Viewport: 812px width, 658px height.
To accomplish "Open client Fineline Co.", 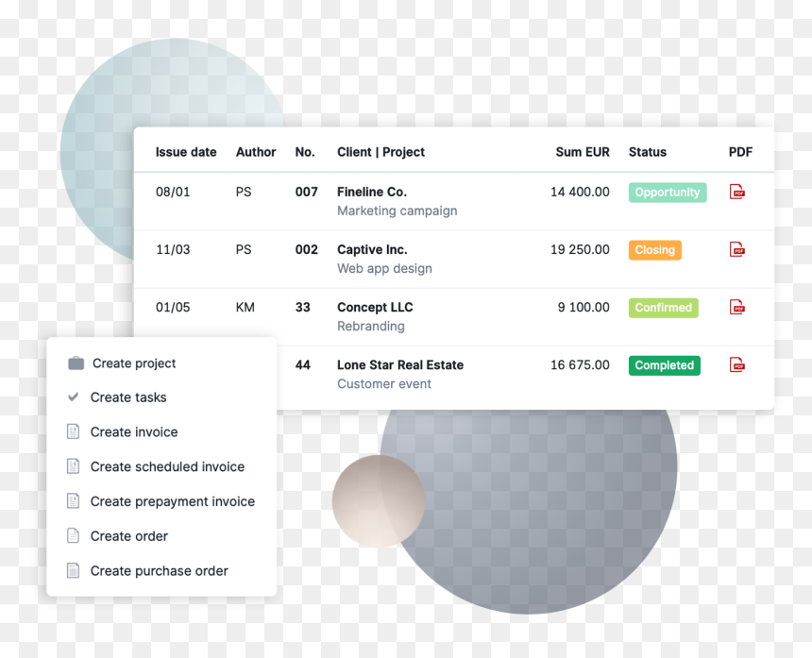I will click(372, 192).
